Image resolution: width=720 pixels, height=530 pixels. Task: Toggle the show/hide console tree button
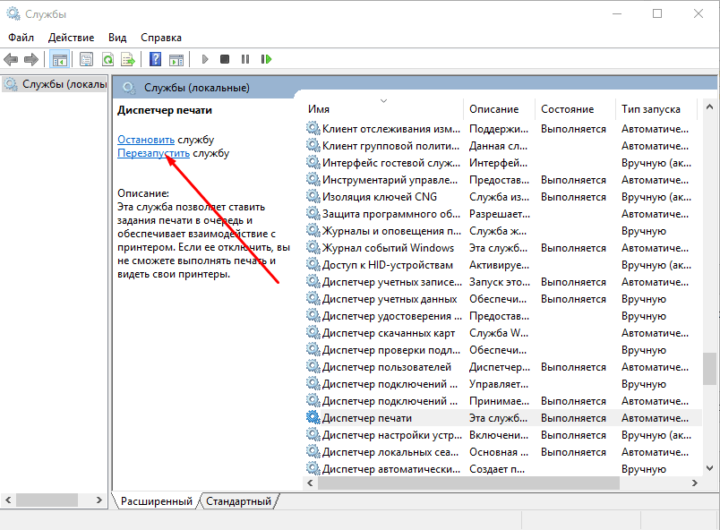(60, 60)
